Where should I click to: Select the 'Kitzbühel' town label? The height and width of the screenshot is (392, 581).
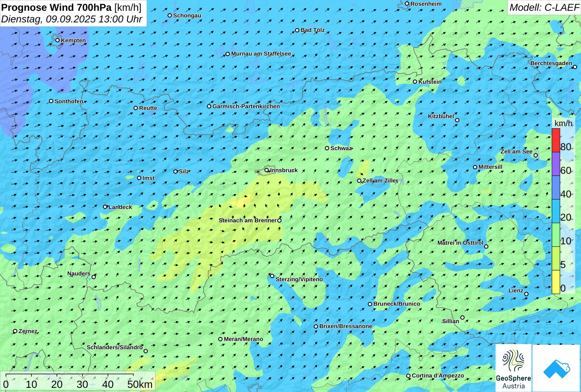(x=441, y=116)
